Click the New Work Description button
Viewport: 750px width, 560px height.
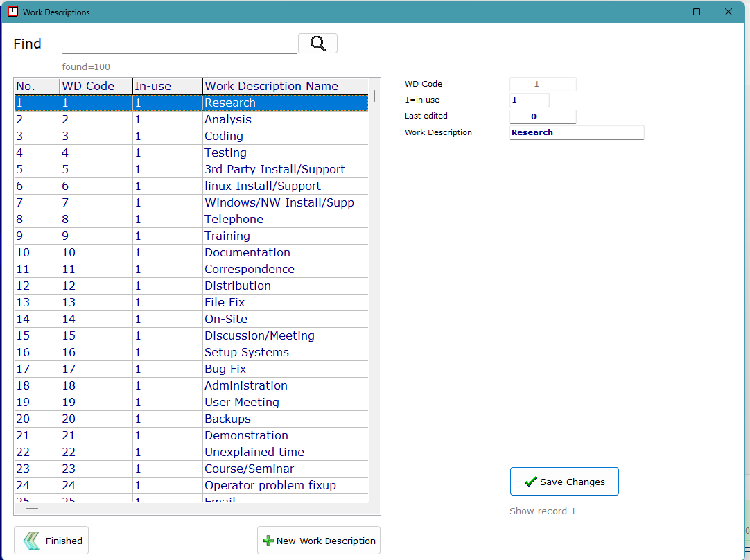click(x=319, y=541)
